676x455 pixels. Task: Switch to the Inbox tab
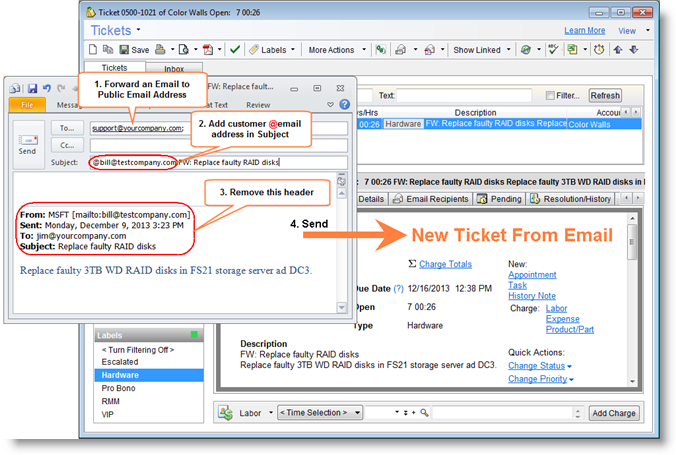pos(175,68)
